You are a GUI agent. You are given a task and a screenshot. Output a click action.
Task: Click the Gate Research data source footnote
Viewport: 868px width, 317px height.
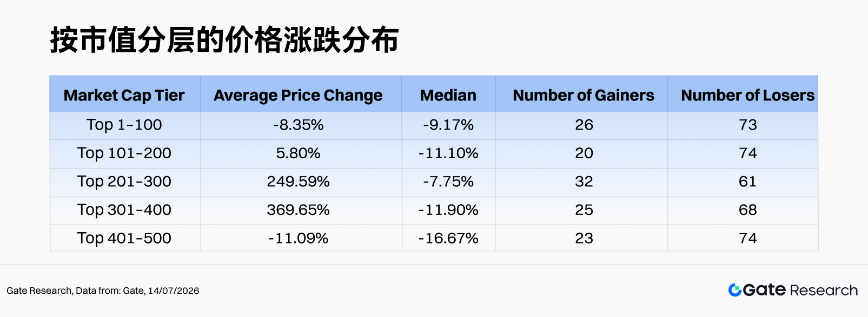[x=103, y=291]
